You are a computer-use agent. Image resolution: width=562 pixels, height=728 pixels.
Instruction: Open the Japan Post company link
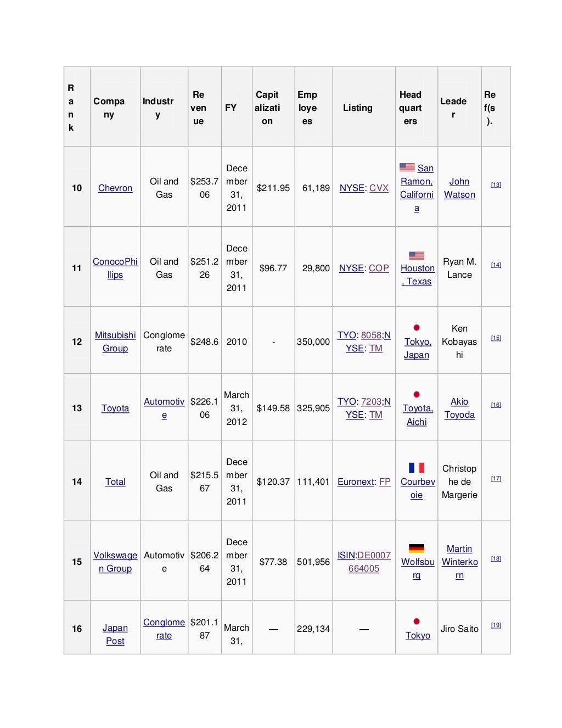pos(115,635)
